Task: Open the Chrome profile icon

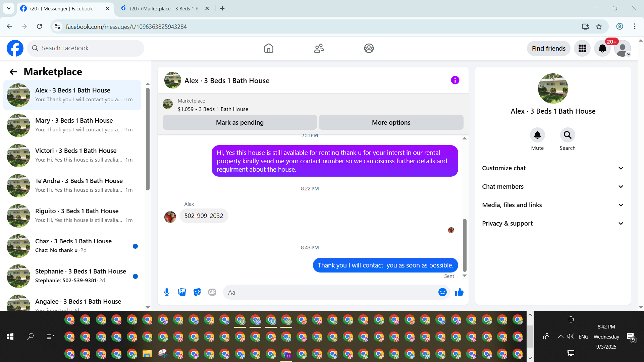Action: (x=620, y=26)
